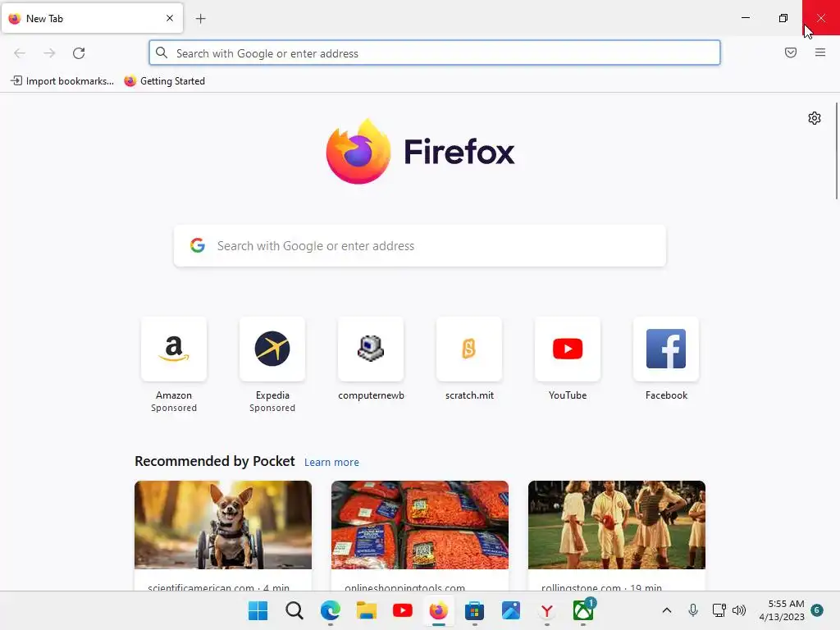The image size is (840, 630).
Task: Click the page vertical scrollbar
Action: click(837, 151)
